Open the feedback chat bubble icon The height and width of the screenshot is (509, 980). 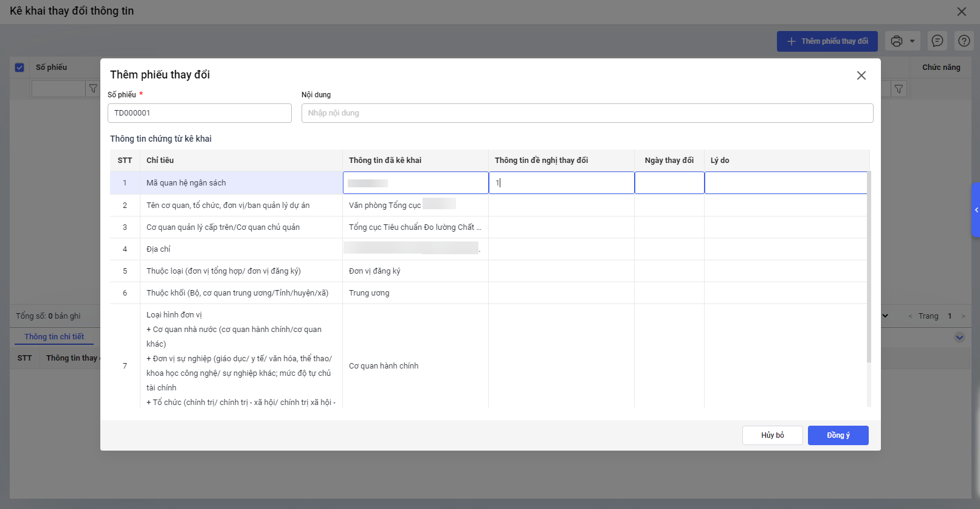tap(937, 41)
